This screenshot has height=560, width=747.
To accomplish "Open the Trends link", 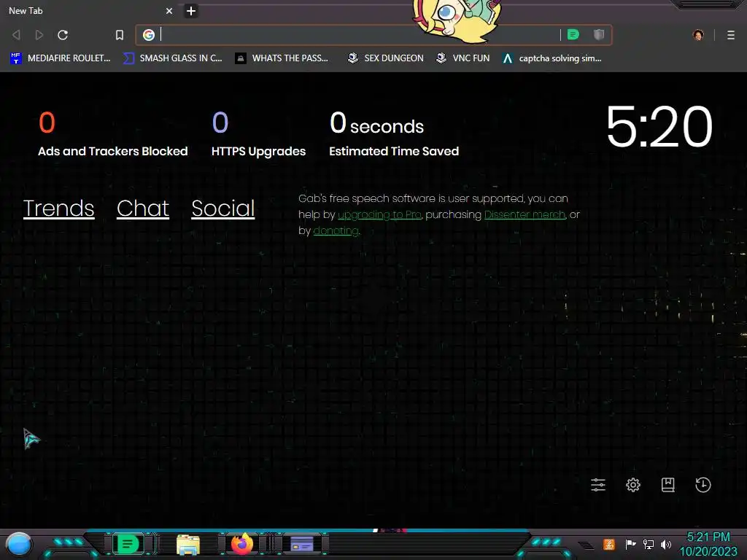I will (58, 209).
